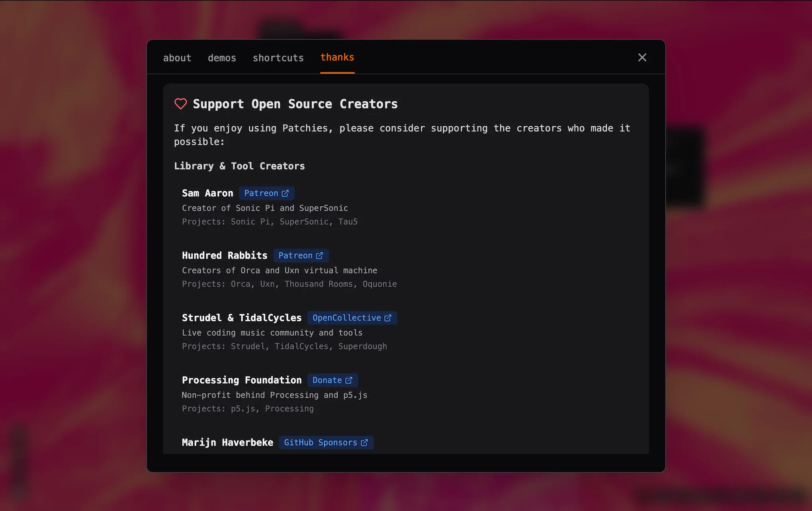Open the shortcuts tab
This screenshot has width=812, height=511.
click(x=278, y=57)
